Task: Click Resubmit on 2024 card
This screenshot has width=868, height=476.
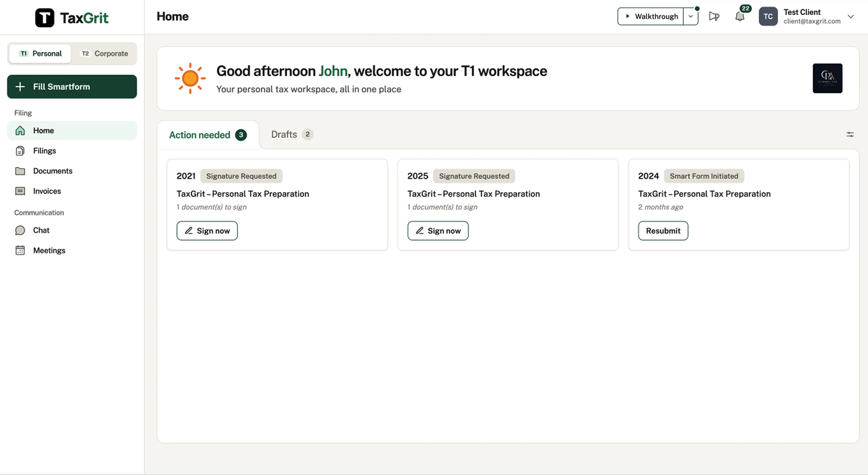Action: coord(663,231)
